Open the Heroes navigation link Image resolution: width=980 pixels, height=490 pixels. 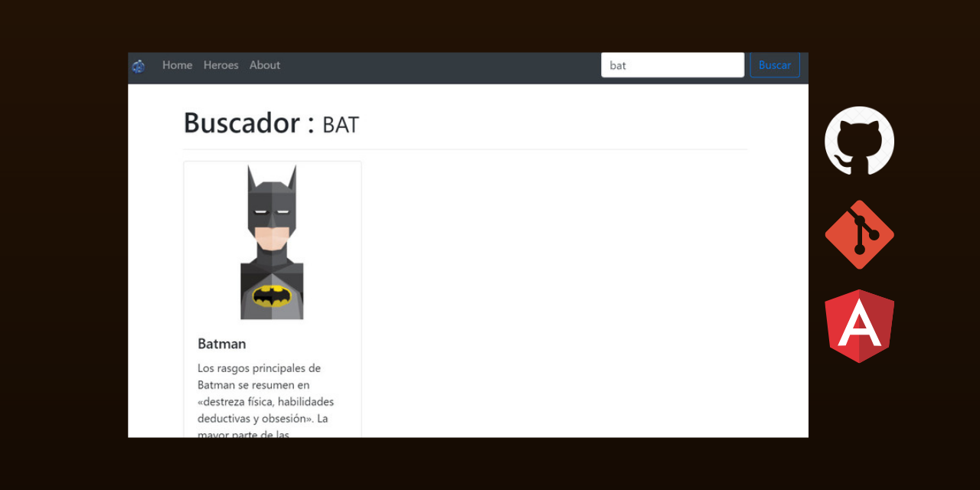(221, 65)
